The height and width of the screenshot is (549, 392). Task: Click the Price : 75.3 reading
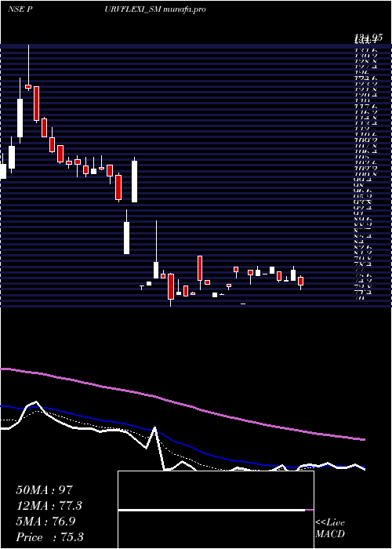point(49,537)
